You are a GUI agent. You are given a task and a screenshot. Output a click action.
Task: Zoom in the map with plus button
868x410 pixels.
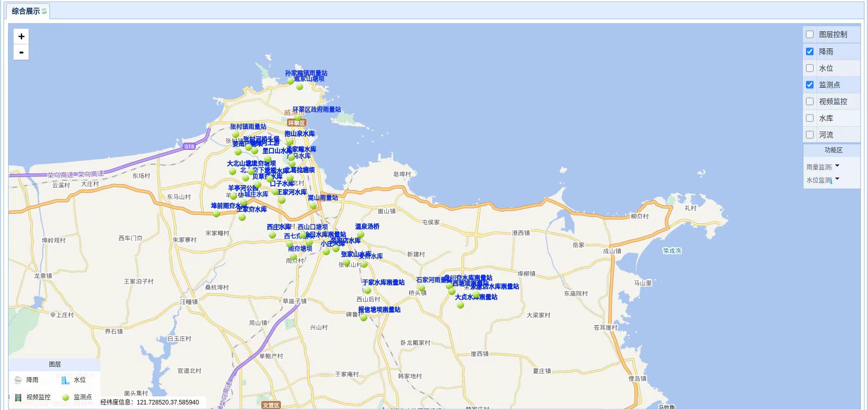click(21, 36)
